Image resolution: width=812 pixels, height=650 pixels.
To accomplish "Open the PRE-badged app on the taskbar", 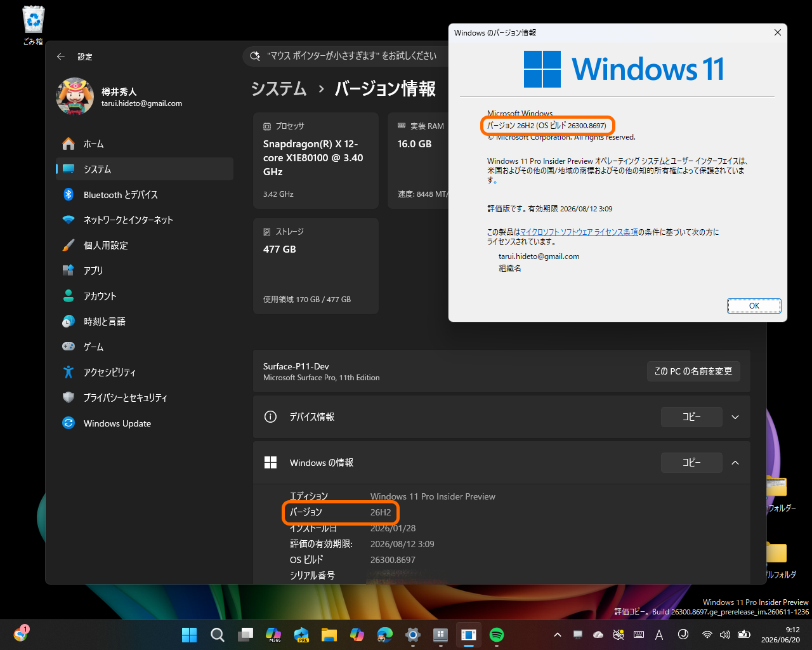I will [x=301, y=635].
